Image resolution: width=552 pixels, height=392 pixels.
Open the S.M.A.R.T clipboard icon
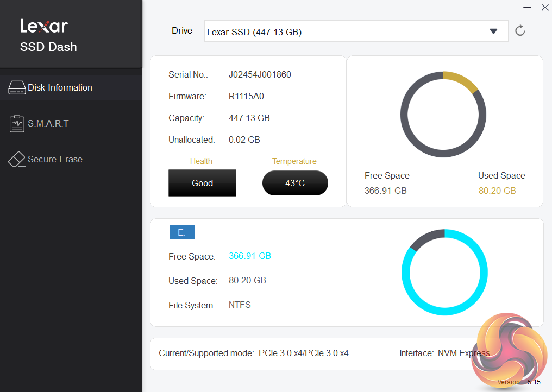[x=17, y=123]
